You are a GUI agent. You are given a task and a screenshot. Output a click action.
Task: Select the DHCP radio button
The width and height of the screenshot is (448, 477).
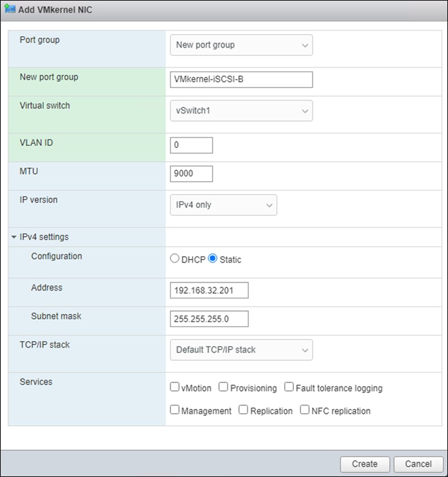point(175,258)
